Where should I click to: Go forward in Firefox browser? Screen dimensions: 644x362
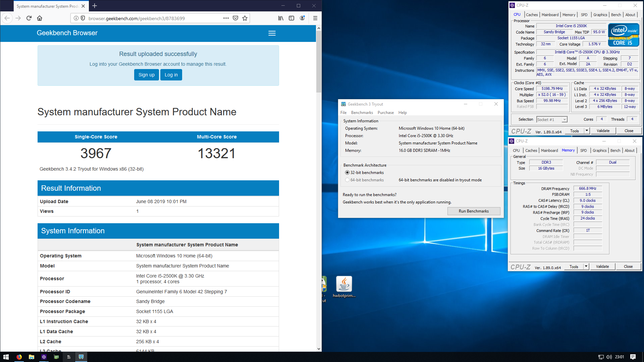(18, 18)
